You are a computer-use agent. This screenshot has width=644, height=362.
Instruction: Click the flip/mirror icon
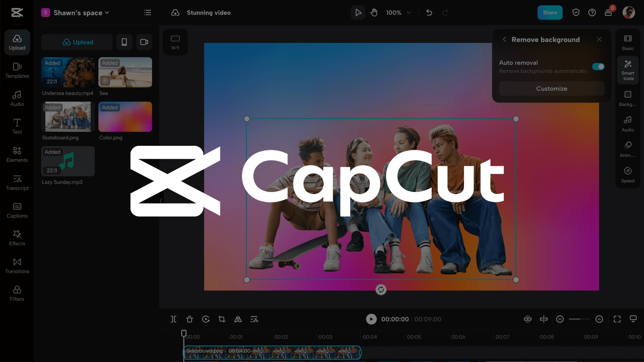pos(238,319)
